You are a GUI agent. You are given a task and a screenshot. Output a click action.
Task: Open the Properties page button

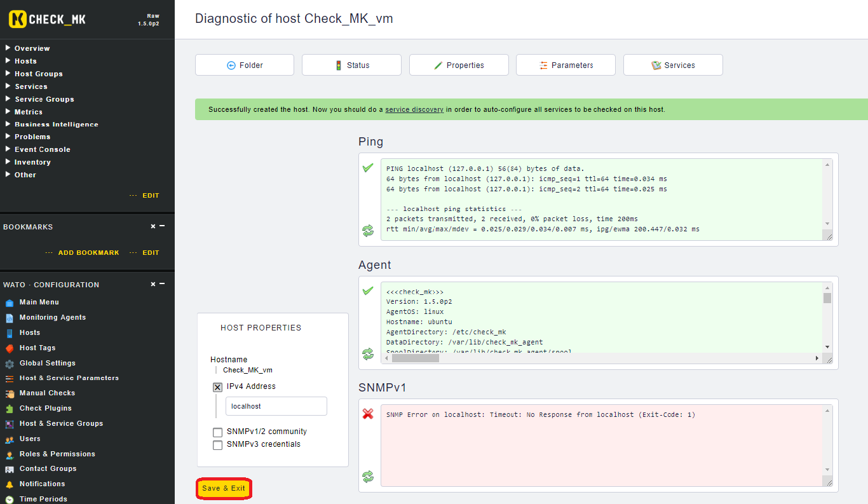click(459, 65)
